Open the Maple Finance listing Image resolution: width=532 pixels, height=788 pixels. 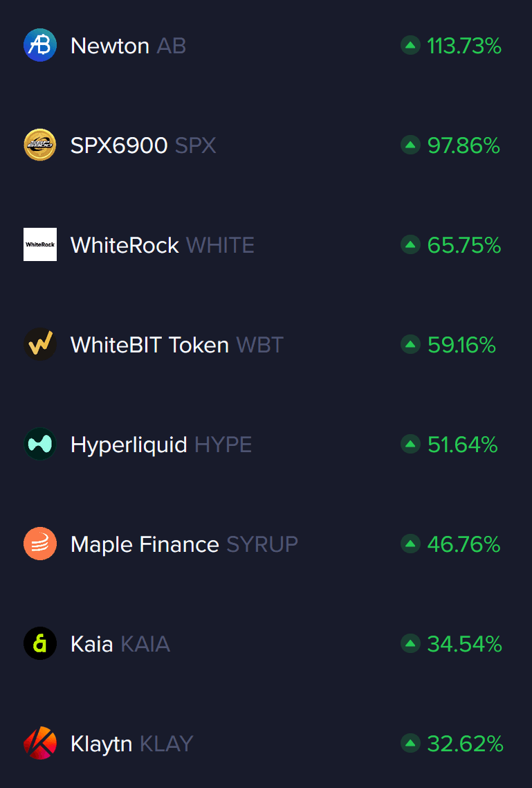(x=145, y=544)
